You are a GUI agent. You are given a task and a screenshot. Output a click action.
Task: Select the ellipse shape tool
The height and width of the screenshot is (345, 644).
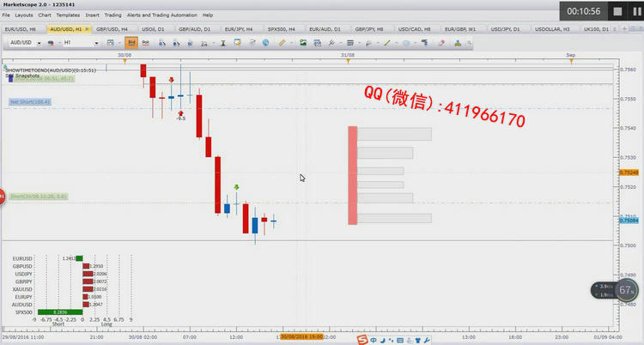click(406, 43)
